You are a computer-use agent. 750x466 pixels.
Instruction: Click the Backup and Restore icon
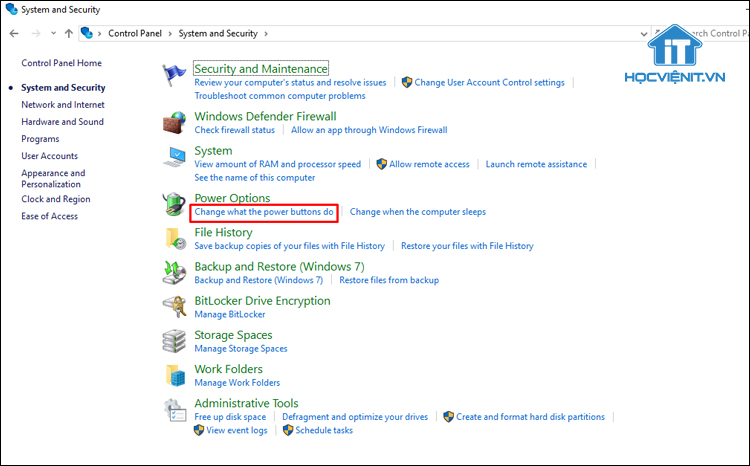(x=174, y=273)
